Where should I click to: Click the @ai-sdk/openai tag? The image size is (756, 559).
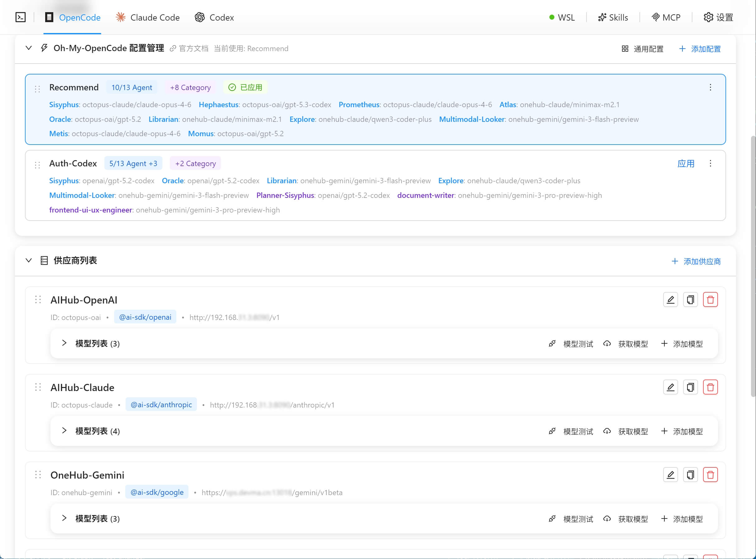point(145,317)
